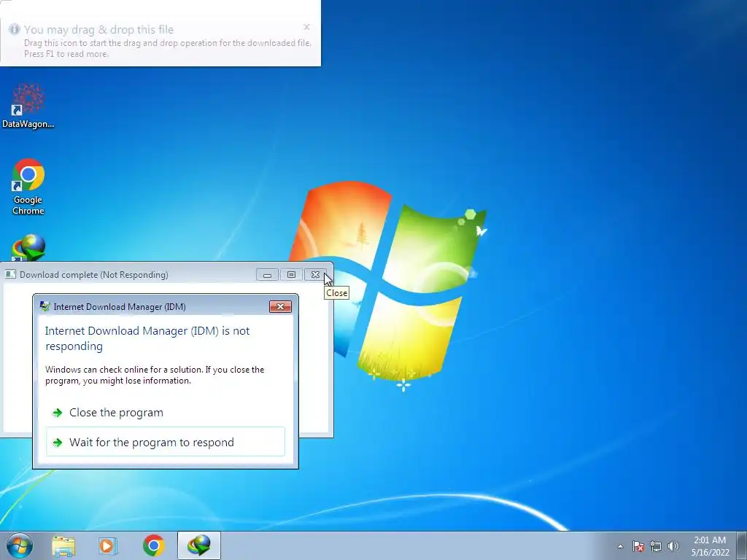Minimize the Download complete window
The image size is (747, 560).
click(267, 275)
